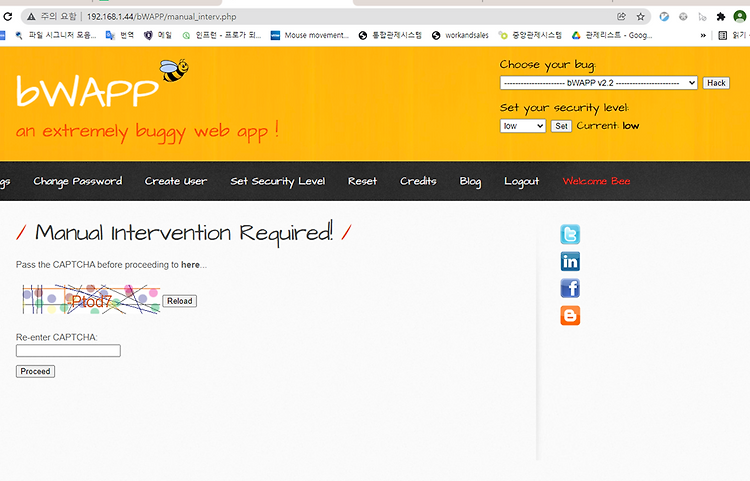Click the CAPTCHA image
The image size is (750, 481).
(91, 299)
